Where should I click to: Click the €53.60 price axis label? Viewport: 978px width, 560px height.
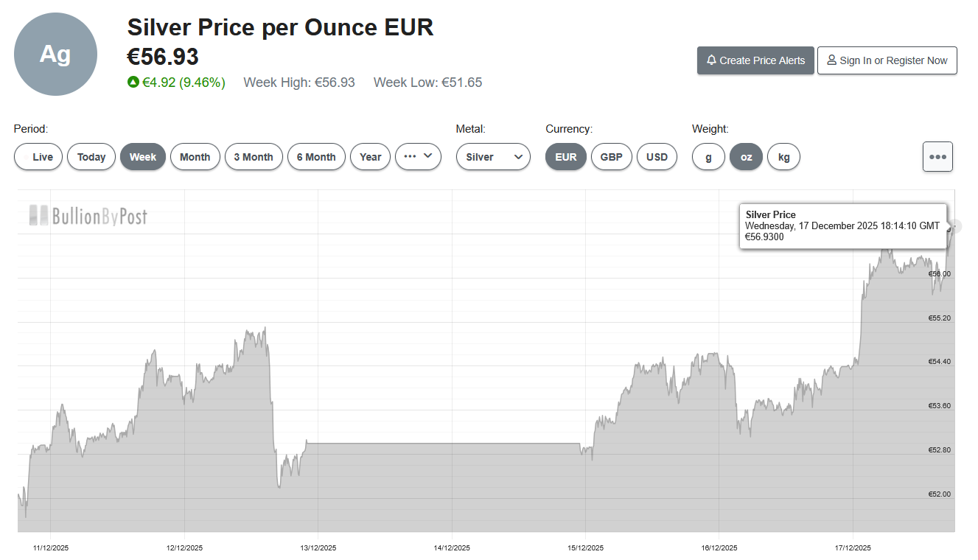click(x=940, y=406)
